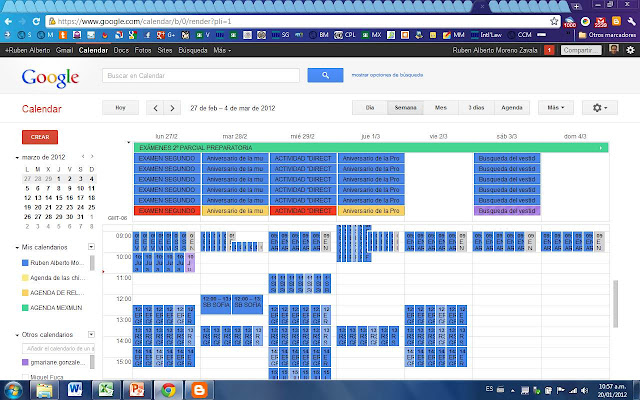Toggle Ruben Alberto Mo... calendar visibility

tap(25, 263)
